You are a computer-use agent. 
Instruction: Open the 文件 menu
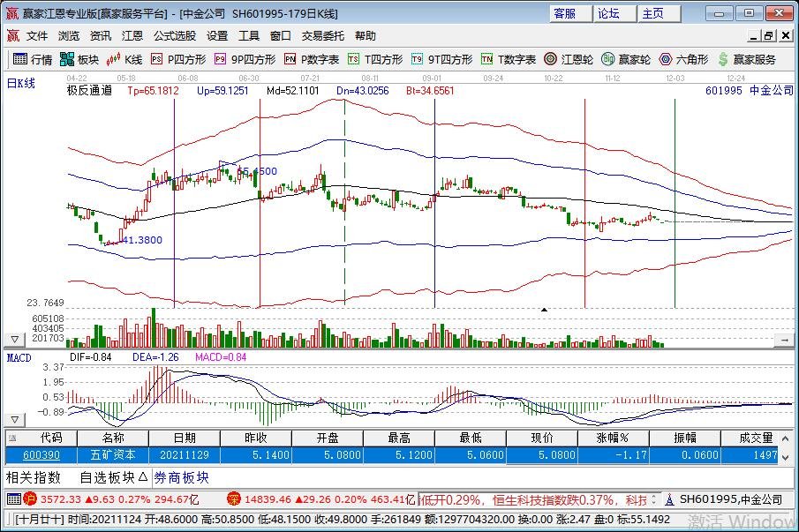37,35
